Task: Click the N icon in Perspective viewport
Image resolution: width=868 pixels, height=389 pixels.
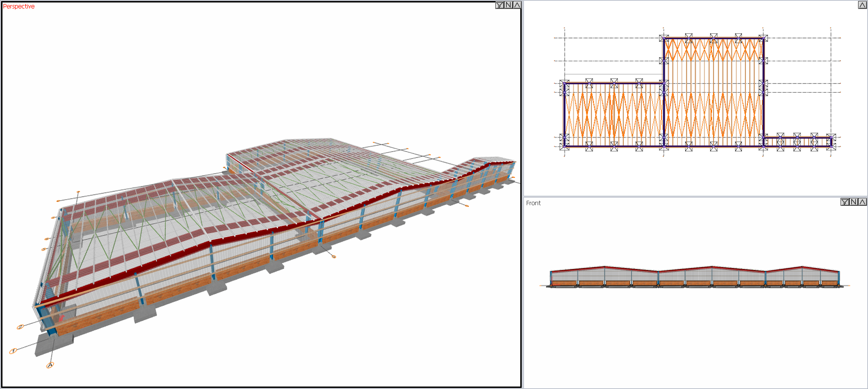Action: tap(508, 5)
